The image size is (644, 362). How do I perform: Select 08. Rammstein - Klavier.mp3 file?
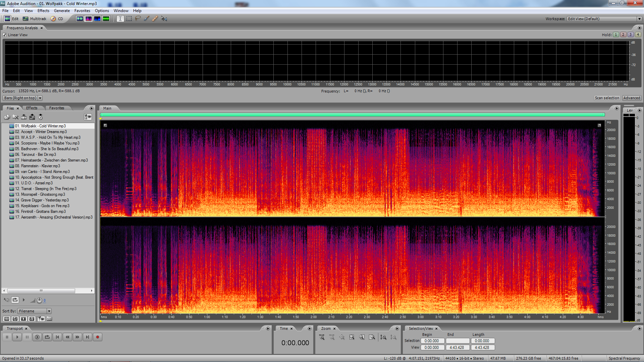coord(40,166)
